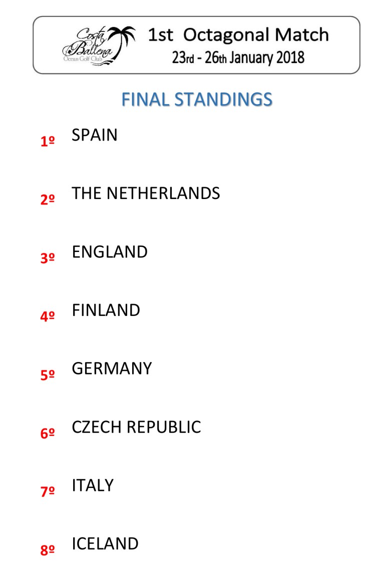Click the 23rd - 26th January 2018 date
388x588 pixels.
[x=238, y=58]
